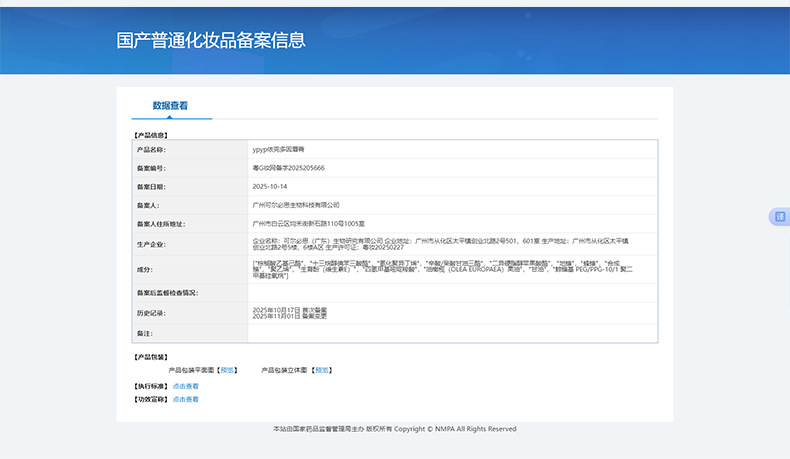The width and height of the screenshot is (790, 459).
Task: Open 点击查看 next to 功效宣称
Action: 185,400
